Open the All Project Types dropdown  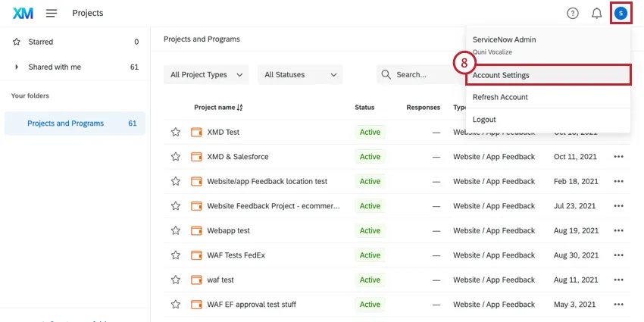[206, 75]
